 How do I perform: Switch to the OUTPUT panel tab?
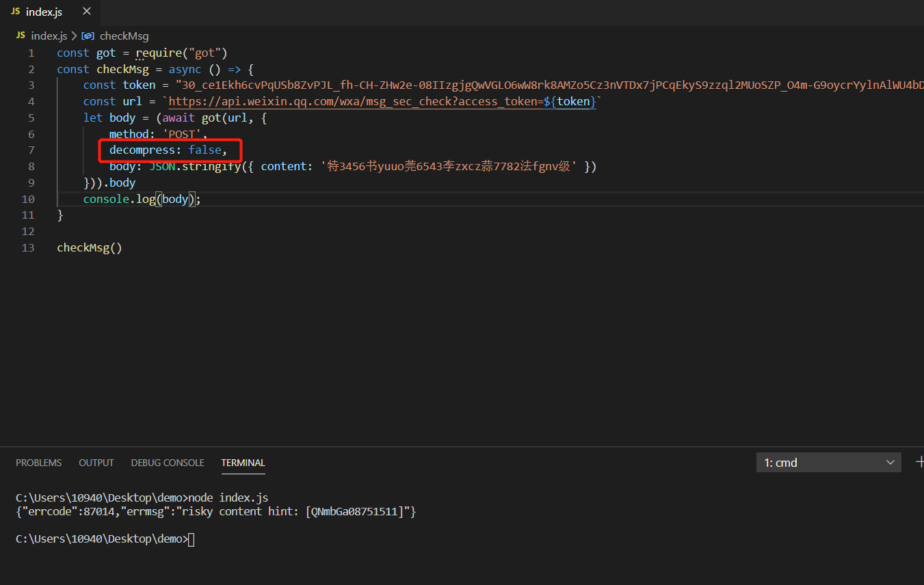pyautogui.click(x=96, y=463)
